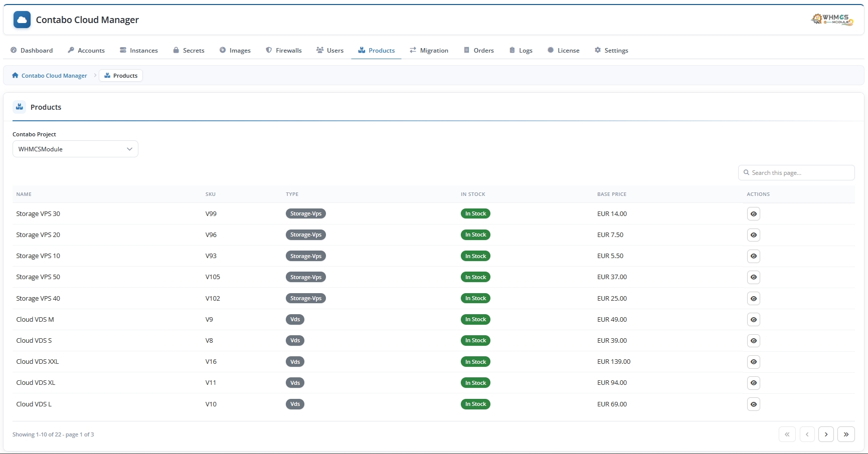The image size is (868, 454).
Task: Open the Dashboard tab
Action: tap(32, 50)
